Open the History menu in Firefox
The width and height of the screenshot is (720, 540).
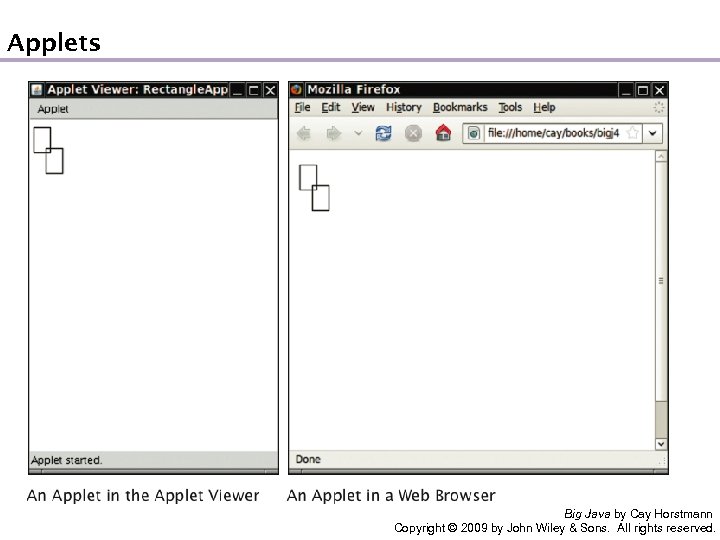click(404, 107)
